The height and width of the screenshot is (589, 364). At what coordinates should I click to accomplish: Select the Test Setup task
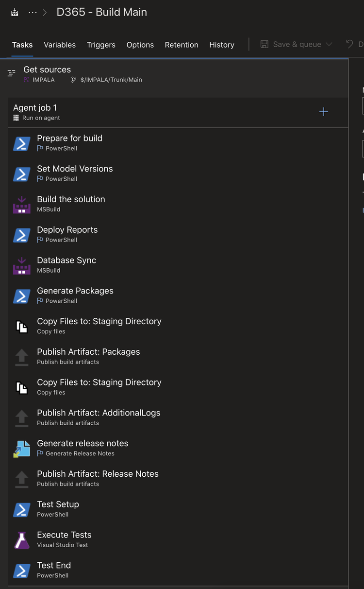click(178, 510)
